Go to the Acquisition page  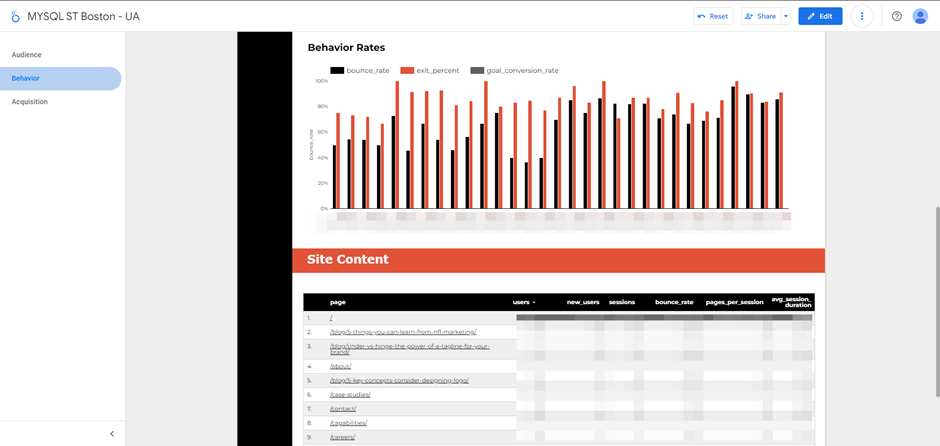click(30, 102)
